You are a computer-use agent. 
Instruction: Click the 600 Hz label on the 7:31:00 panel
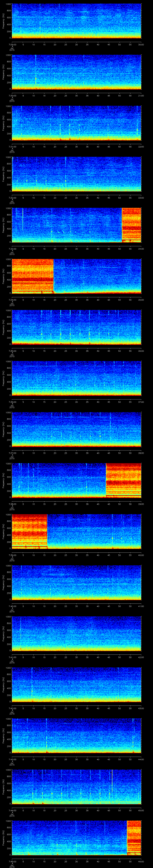click(x=9, y=120)
